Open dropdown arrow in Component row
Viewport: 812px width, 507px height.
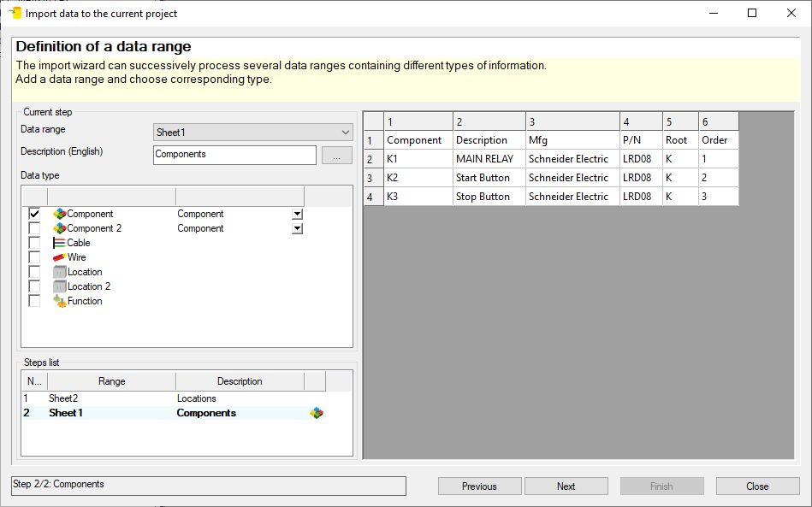[x=297, y=214]
